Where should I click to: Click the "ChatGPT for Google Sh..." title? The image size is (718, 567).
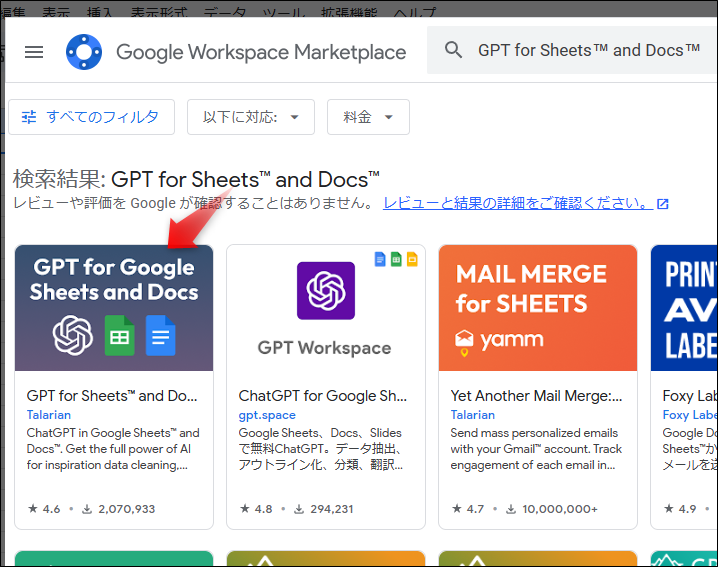point(322,396)
